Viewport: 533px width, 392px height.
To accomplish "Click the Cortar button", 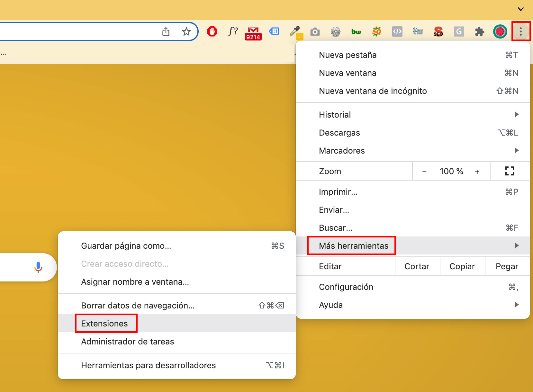I will click(417, 266).
